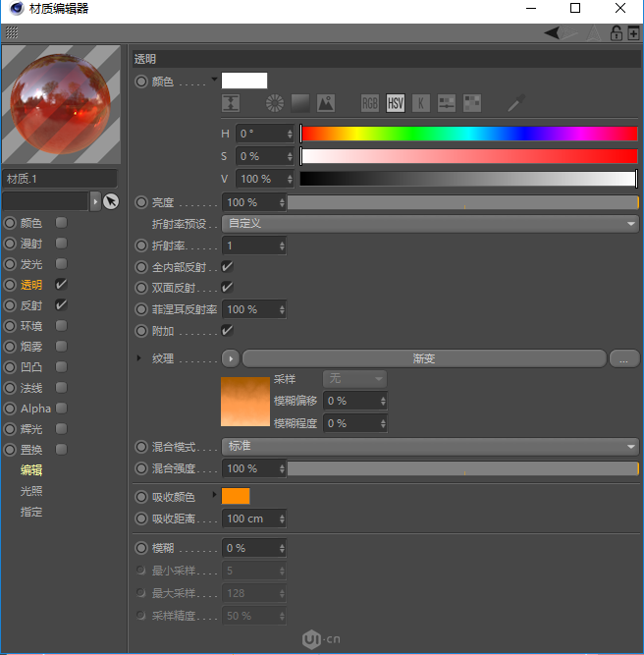Enable the 发光 channel checkbox
Screen dimensions: 644x655
[x=62, y=264]
